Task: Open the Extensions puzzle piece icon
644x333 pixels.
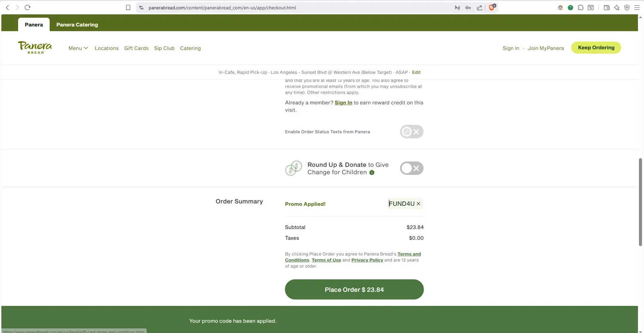Action: coord(580,8)
